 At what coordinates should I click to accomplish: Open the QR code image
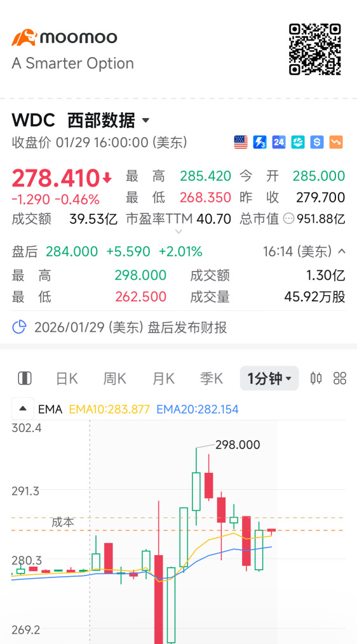[315, 49]
